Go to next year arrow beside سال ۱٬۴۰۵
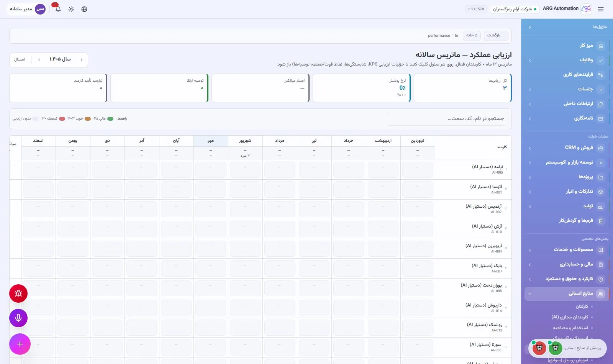The width and height of the screenshot is (613, 364). point(39,59)
